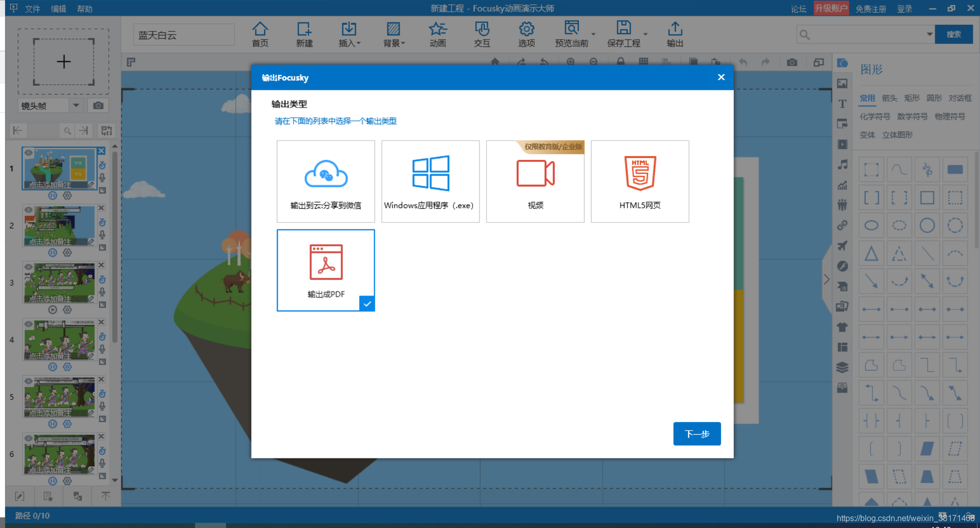Screen dimensions: 980x528
Task: Expand the search box dropdown arrow
Action: point(929,34)
